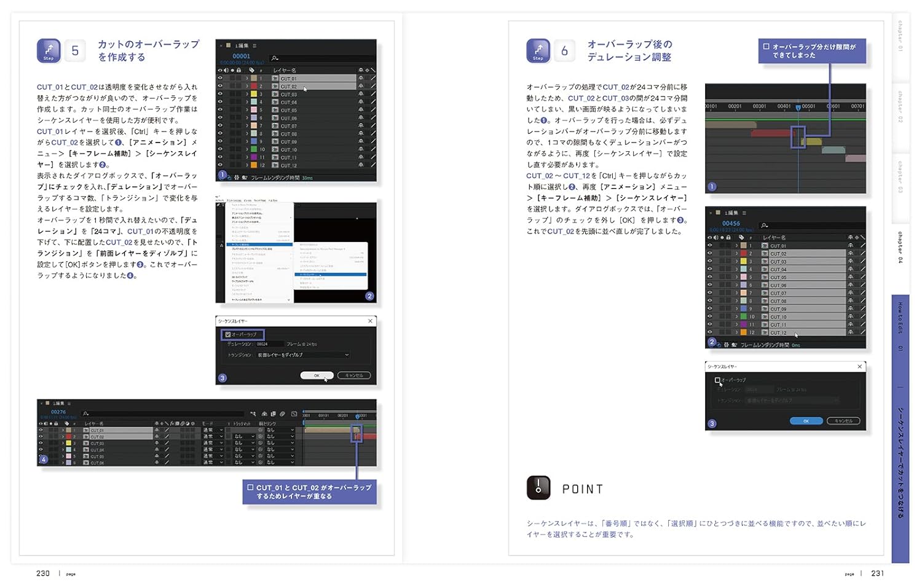Close the step 5 シーケンスレイヤー dialog
This screenshot has height=588, width=922.
point(370,321)
